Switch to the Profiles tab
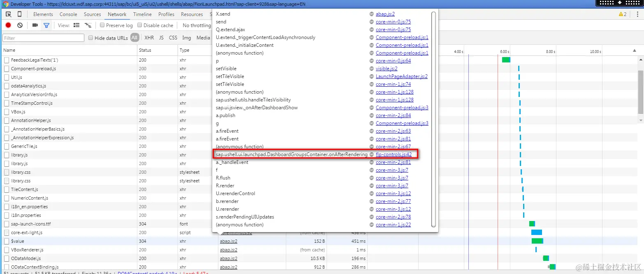Viewport: 644px width, 274px height. click(167, 14)
